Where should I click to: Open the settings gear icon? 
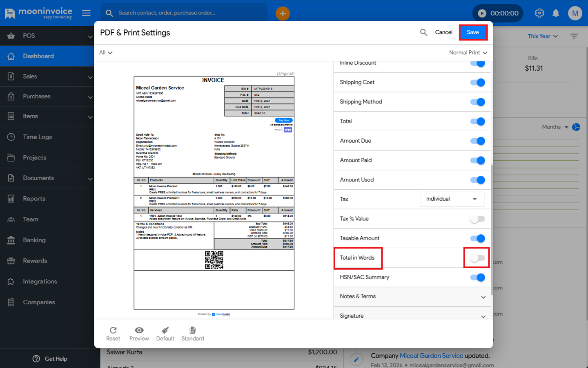click(x=539, y=13)
